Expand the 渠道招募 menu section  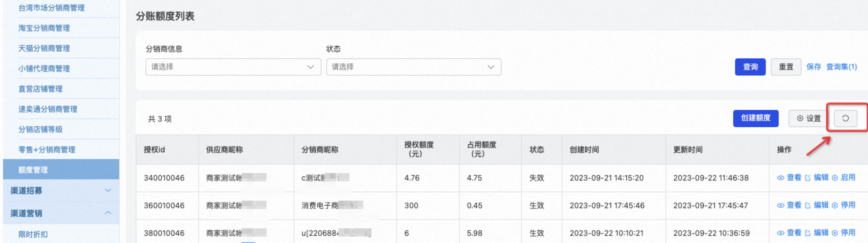click(61, 191)
